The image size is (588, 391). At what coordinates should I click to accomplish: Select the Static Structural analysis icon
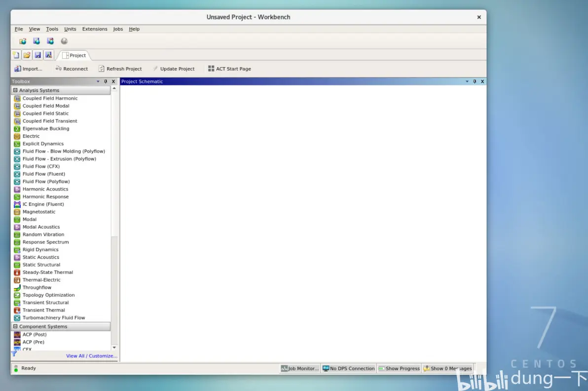[17, 265]
